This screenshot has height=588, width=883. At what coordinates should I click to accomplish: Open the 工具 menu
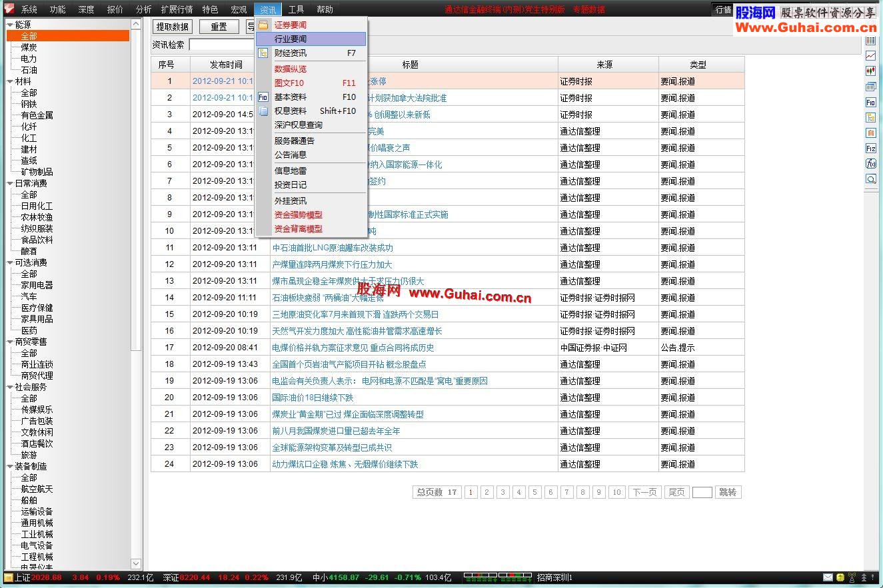tap(296, 9)
